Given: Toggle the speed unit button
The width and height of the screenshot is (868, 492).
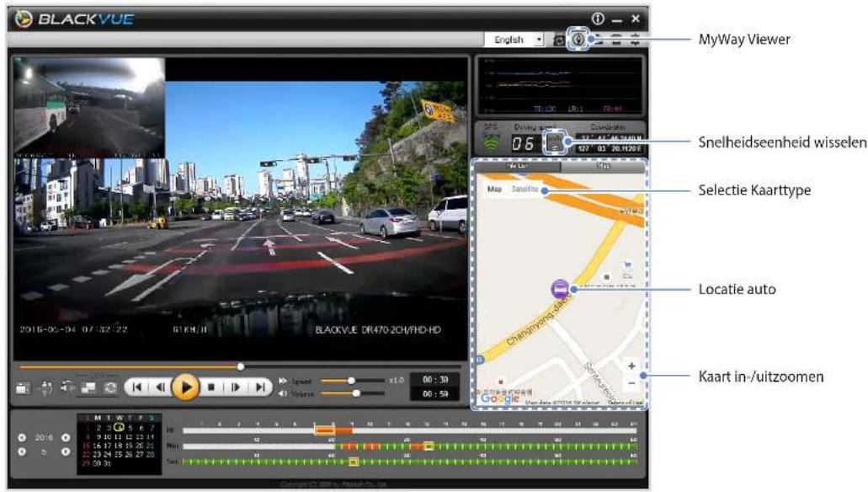Looking at the screenshot, I should tap(555, 143).
